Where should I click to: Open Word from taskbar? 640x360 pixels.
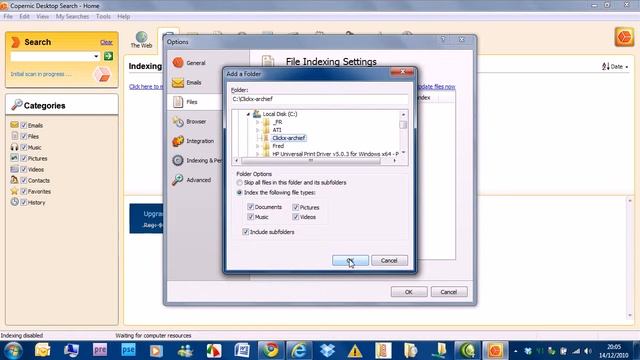pos(242,350)
